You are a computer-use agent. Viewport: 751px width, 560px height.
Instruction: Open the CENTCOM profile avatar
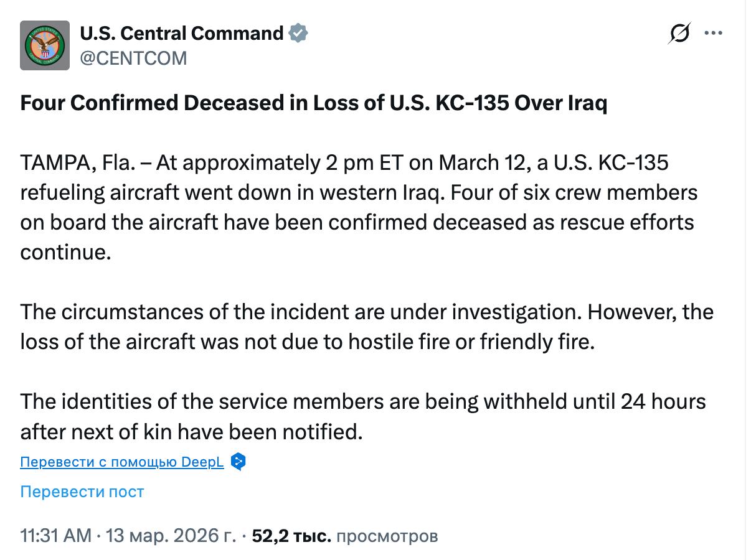tap(45, 45)
